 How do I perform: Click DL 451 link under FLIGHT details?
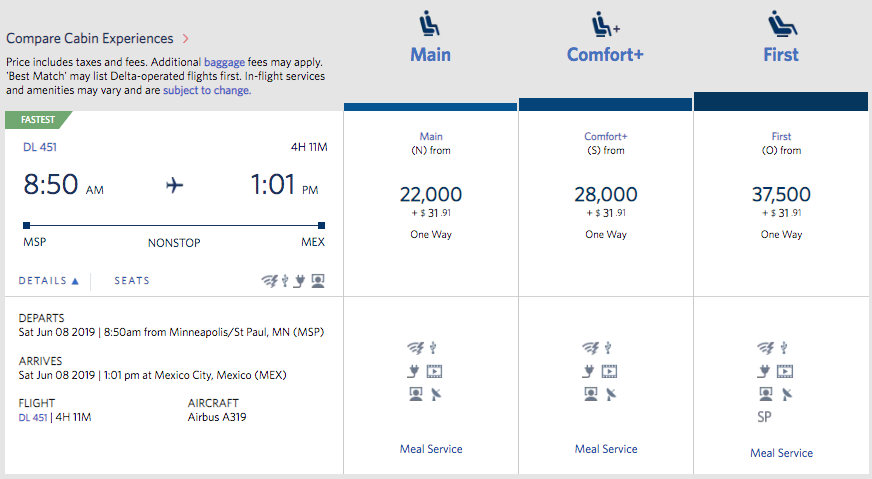tap(30, 417)
